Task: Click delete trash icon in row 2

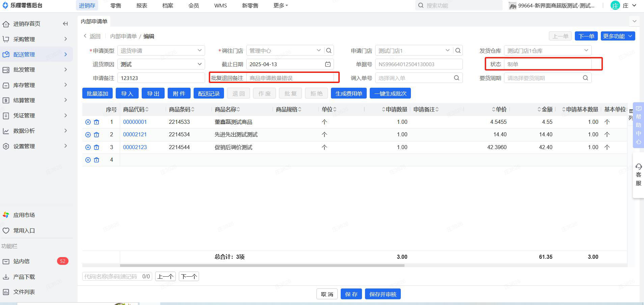Action: [x=96, y=135]
